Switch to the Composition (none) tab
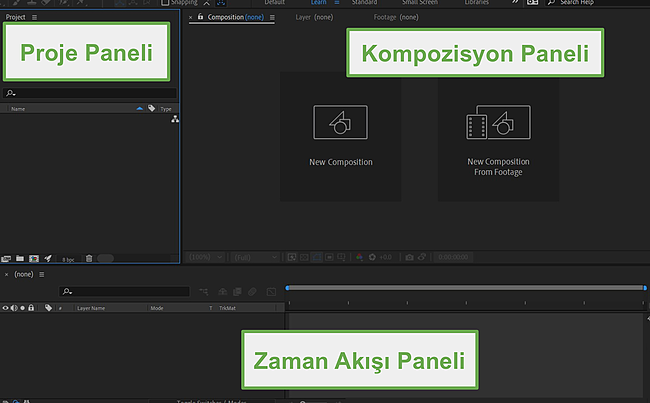The height and width of the screenshot is (403, 650). pos(235,17)
